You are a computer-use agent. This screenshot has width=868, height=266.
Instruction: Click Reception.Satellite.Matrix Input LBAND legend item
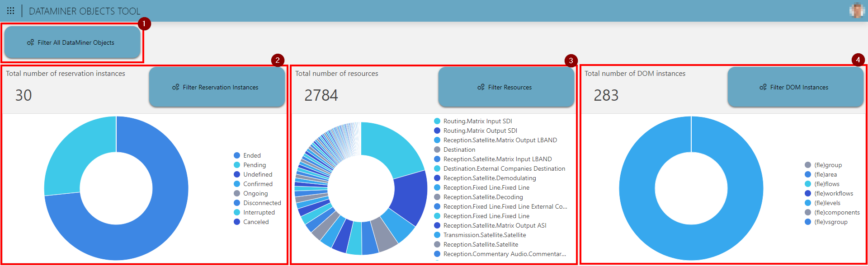[x=493, y=159]
